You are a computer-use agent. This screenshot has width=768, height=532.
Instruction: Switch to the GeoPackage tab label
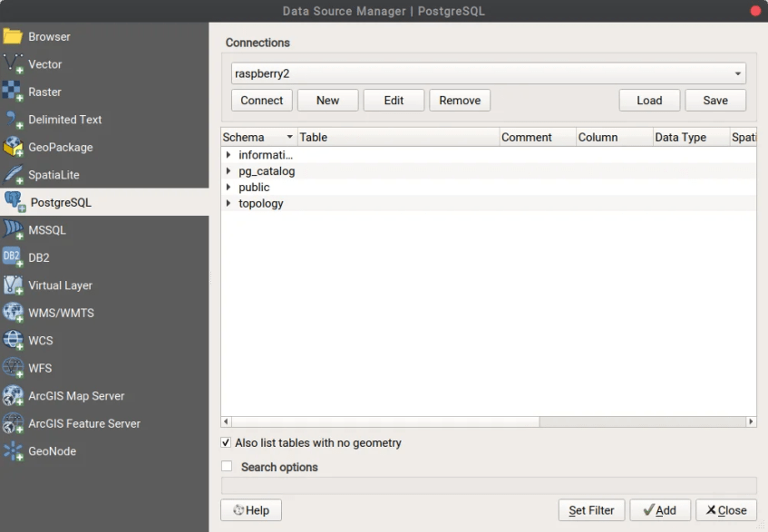pyautogui.click(x=61, y=148)
